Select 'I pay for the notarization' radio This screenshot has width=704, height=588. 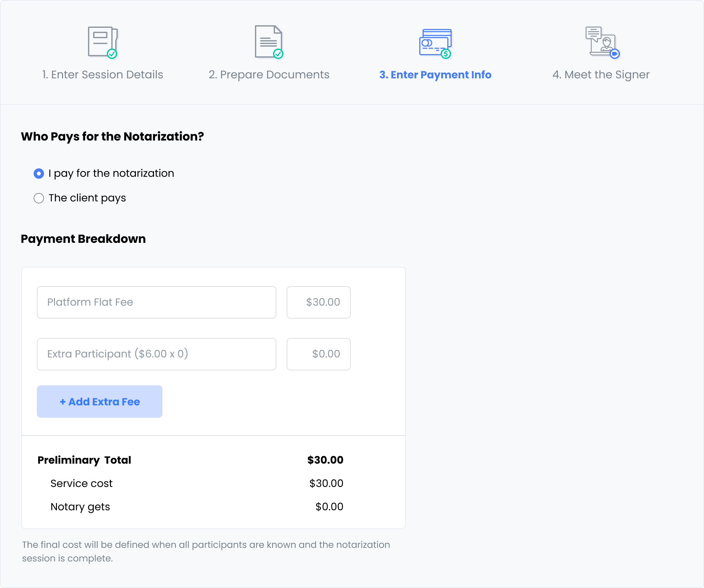pos(39,174)
